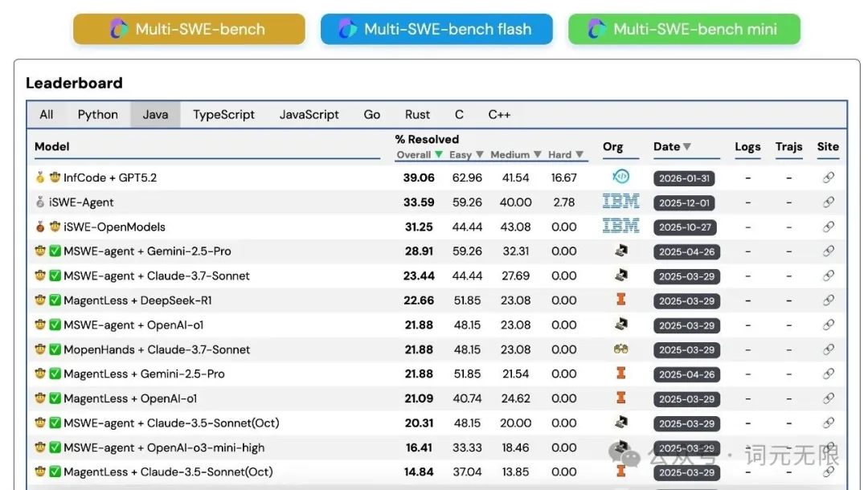Click org icon for MSWE-agent + Claude-3.7-Sonnet
The width and height of the screenshot is (868, 490).
point(621,275)
